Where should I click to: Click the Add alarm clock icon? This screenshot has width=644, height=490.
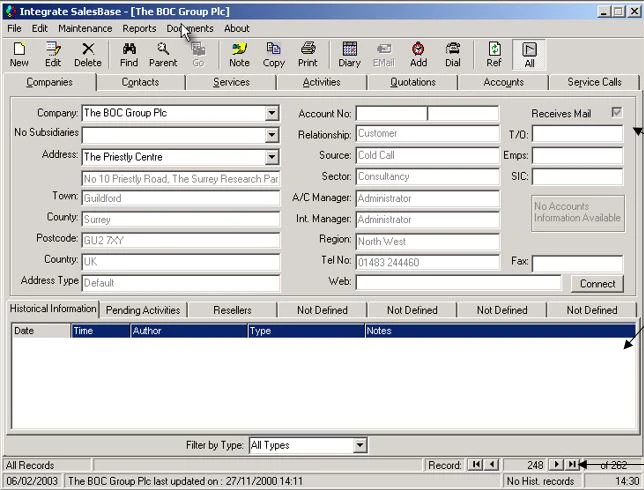click(418, 55)
